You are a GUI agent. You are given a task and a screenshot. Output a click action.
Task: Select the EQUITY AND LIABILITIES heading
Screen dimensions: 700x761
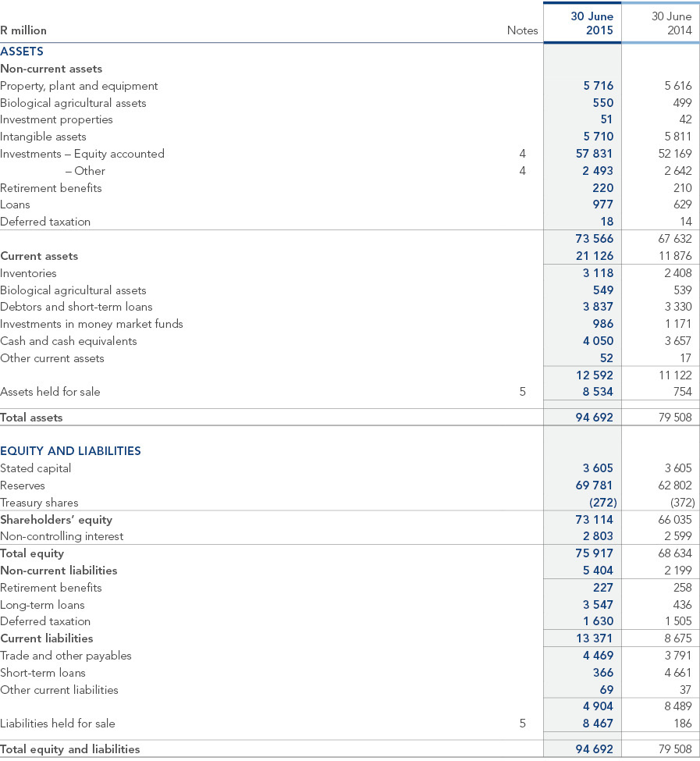[x=70, y=451]
